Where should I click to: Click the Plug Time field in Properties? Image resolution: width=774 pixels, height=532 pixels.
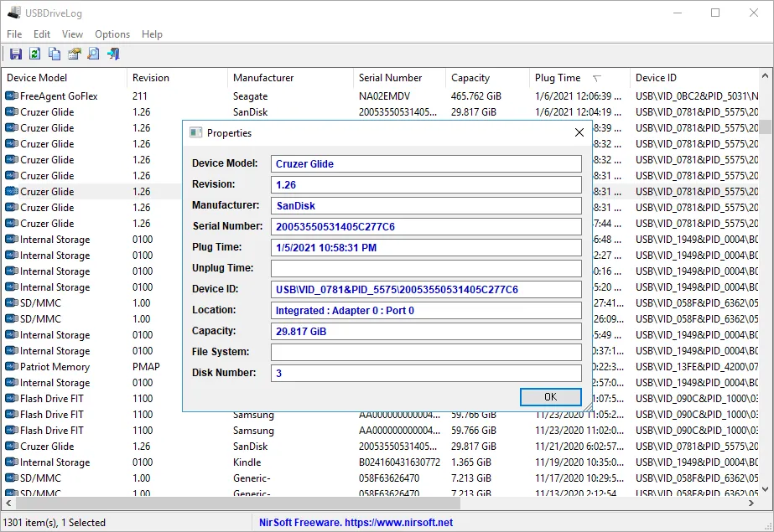click(426, 247)
